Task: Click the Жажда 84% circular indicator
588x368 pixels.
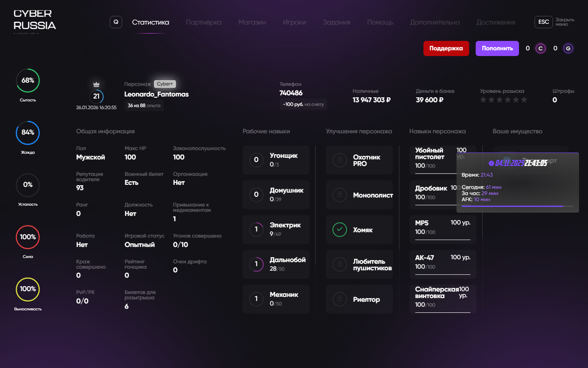Action: [x=28, y=132]
